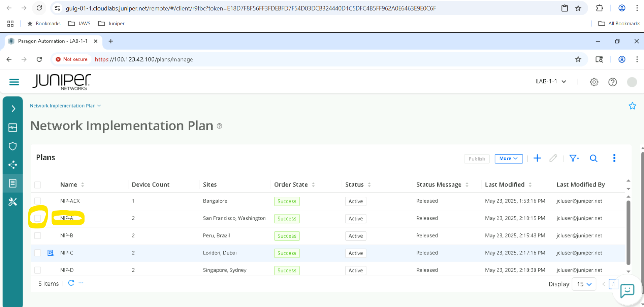Open the Juniper bookmarks folder
Image resolution: width=644 pixels, height=307 pixels.
[111, 24]
